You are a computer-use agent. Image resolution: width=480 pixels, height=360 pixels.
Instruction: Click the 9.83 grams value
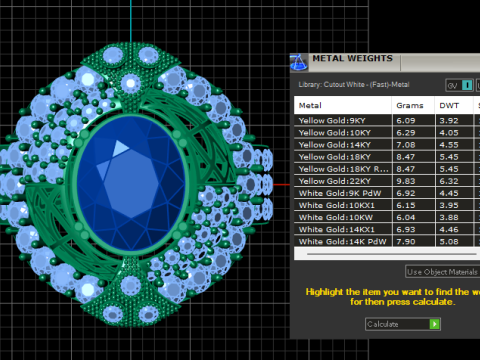click(406, 181)
